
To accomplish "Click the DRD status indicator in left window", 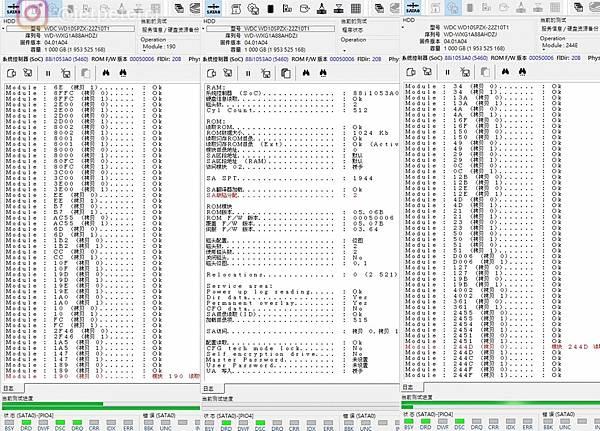I will pyautogui.click(x=26, y=425).
